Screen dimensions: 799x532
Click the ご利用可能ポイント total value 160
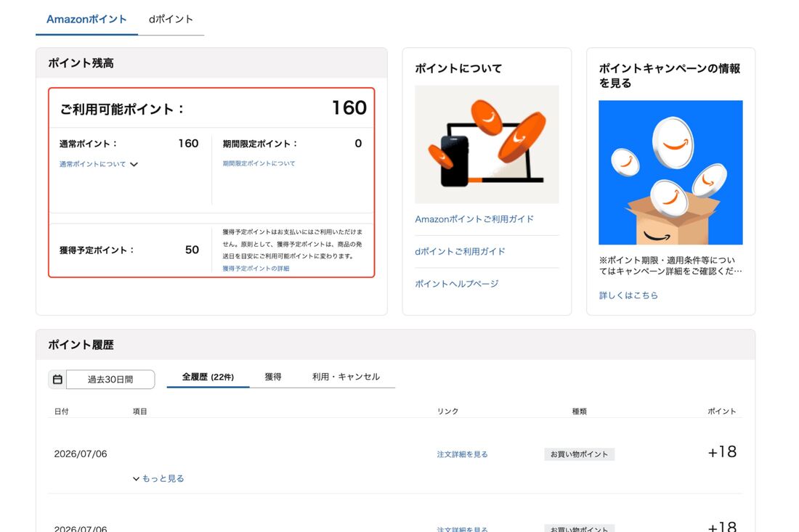[349, 108]
